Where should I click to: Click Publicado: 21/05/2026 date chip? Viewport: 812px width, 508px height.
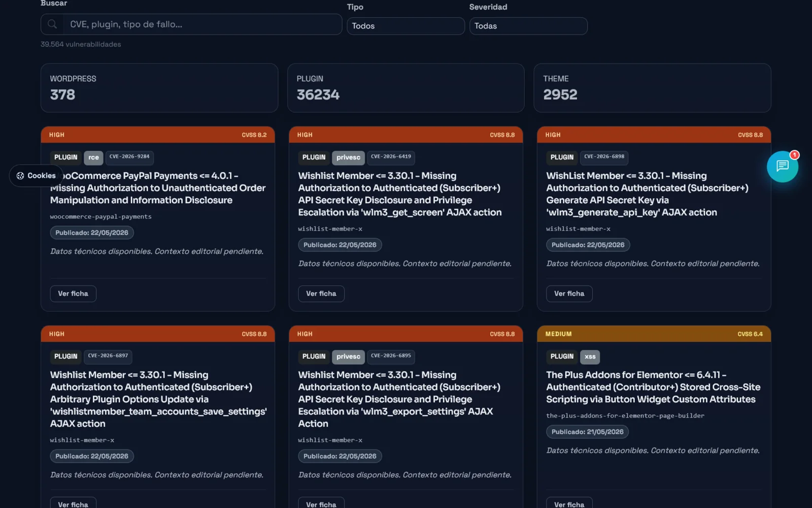(587, 432)
